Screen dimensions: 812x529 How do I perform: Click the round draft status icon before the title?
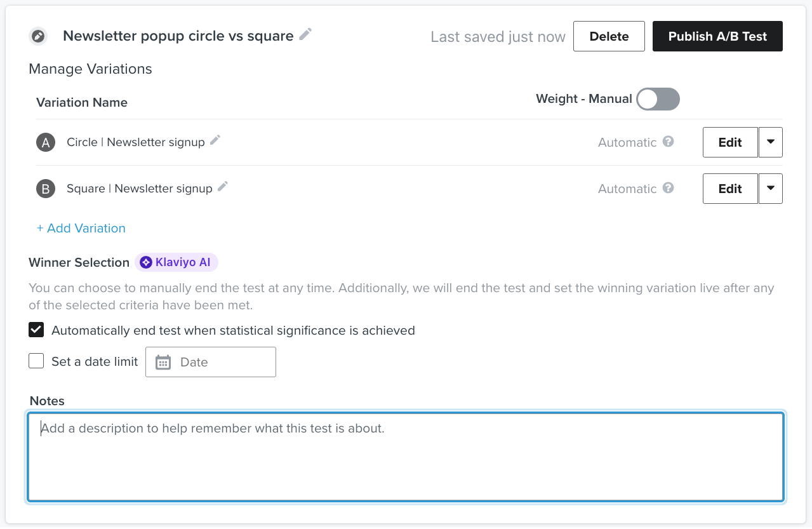pos(38,36)
